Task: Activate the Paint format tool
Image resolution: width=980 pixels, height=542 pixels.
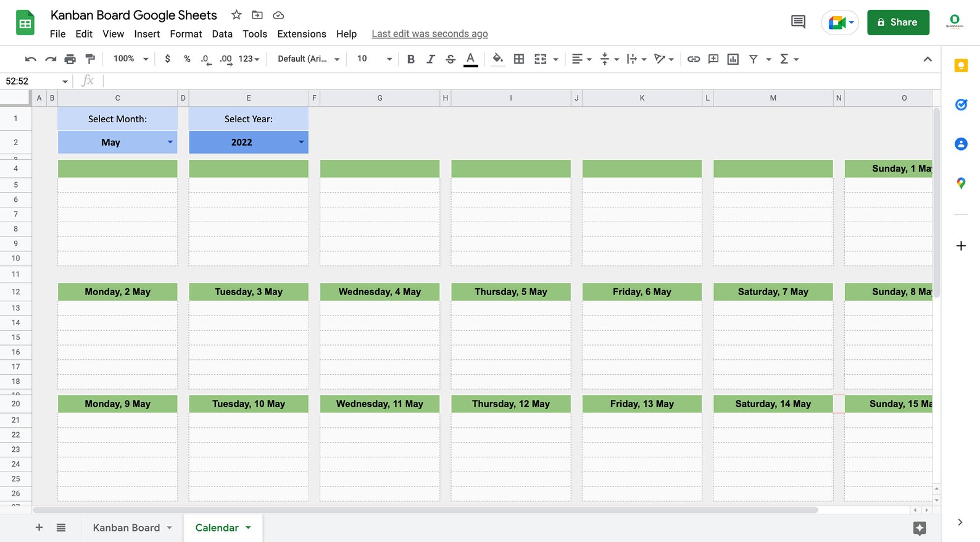Action: [x=90, y=59]
